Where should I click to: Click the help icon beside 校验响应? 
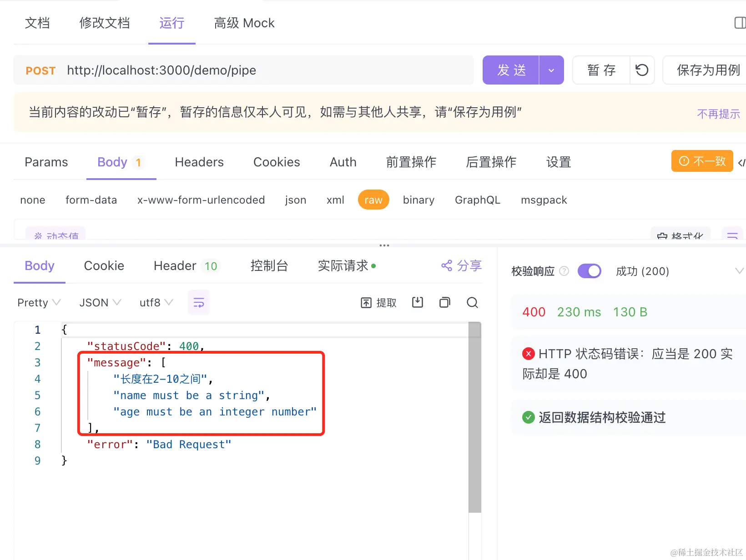pos(564,271)
